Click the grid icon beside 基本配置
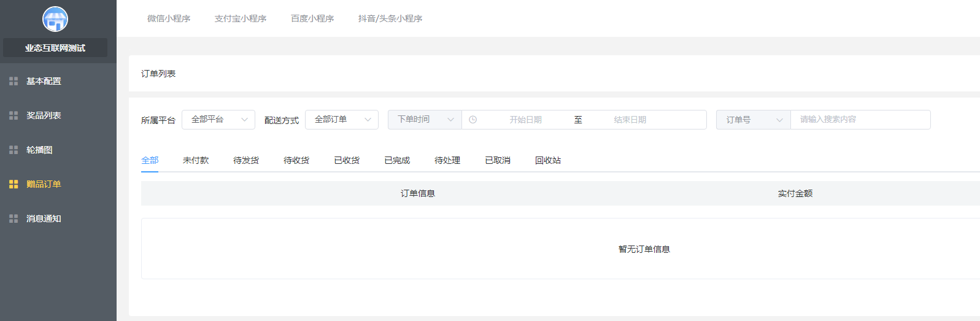 click(14, 81)
